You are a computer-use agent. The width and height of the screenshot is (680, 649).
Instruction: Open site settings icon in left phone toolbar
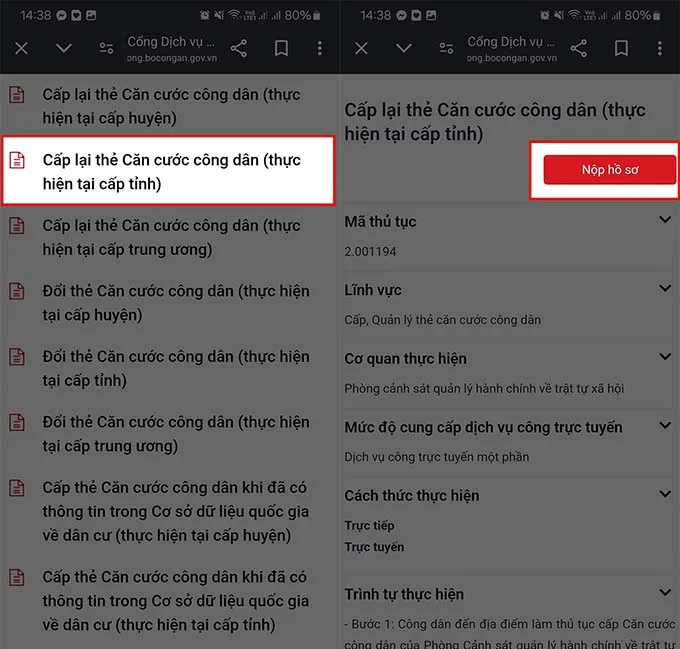tap(106, 48)
